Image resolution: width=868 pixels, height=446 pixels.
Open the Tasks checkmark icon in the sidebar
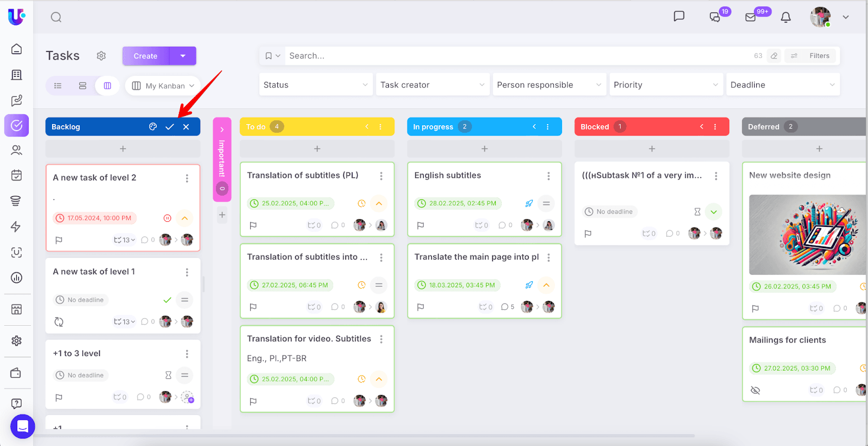pos(17,126)
